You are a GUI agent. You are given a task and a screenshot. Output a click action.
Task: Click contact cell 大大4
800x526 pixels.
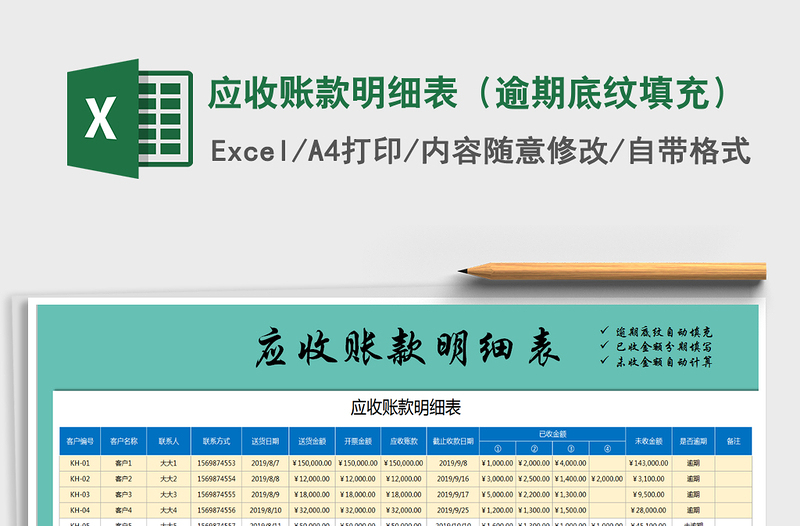point(169,510)
